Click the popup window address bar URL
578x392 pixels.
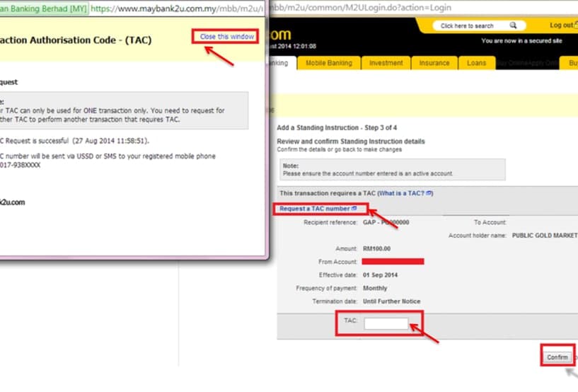coord(177,8)
